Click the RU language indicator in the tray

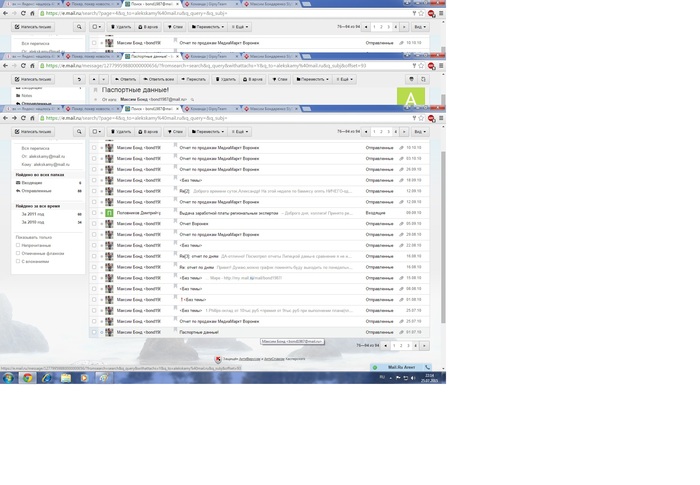pos(382,377)
